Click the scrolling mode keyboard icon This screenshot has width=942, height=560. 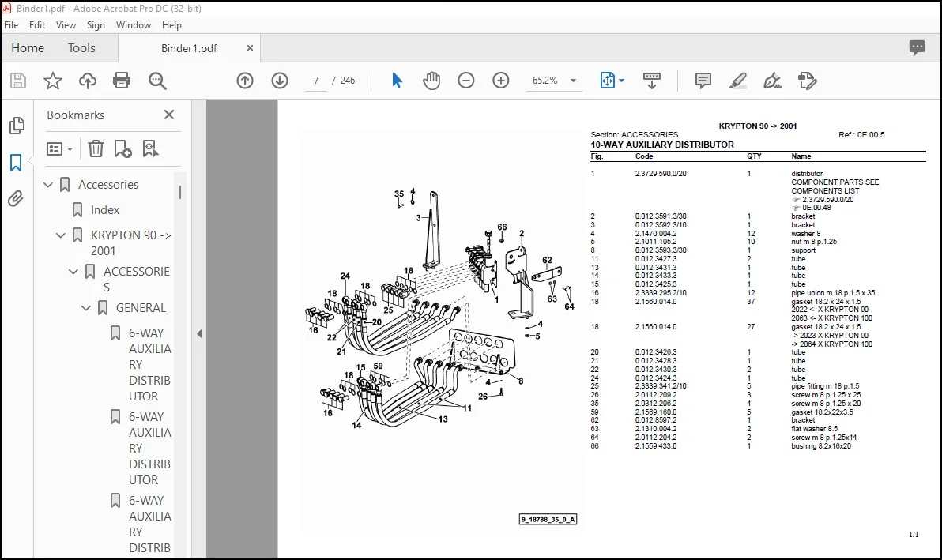652,81
